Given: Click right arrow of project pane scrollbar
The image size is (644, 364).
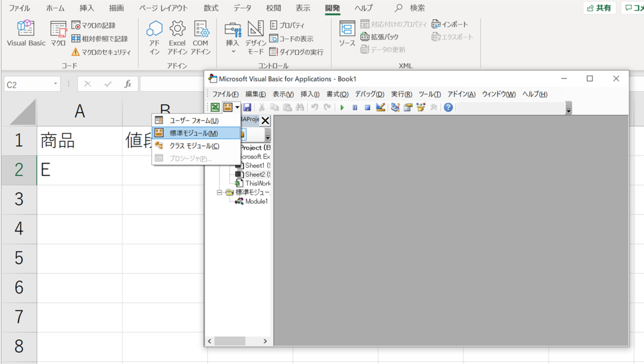Looking at the screenshot, I should [265, 341].
